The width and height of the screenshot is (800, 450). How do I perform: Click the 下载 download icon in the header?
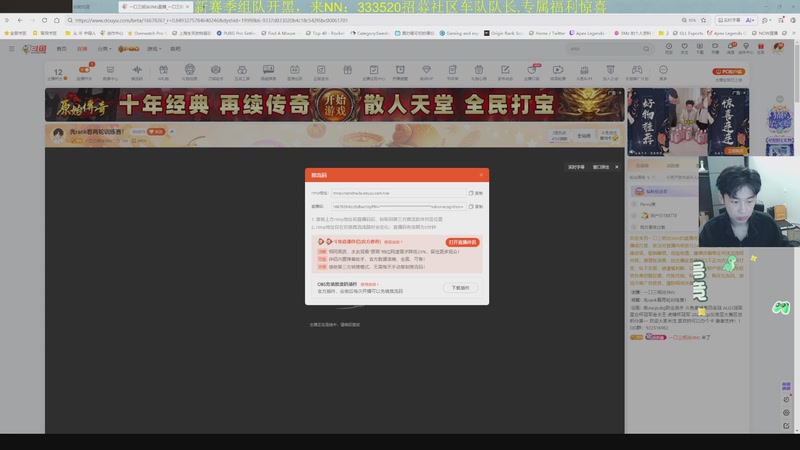click(x=699, y=48)
